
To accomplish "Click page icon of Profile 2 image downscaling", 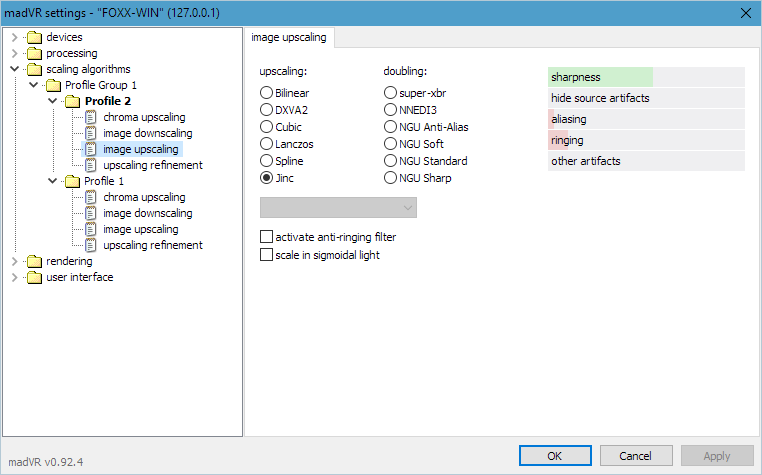I will (x=90, y=133).
